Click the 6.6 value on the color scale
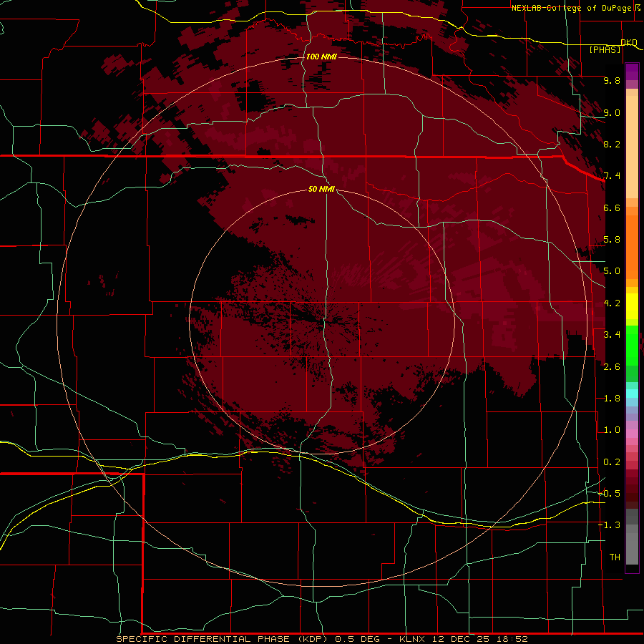644x644 pixels. coord(612,208)
